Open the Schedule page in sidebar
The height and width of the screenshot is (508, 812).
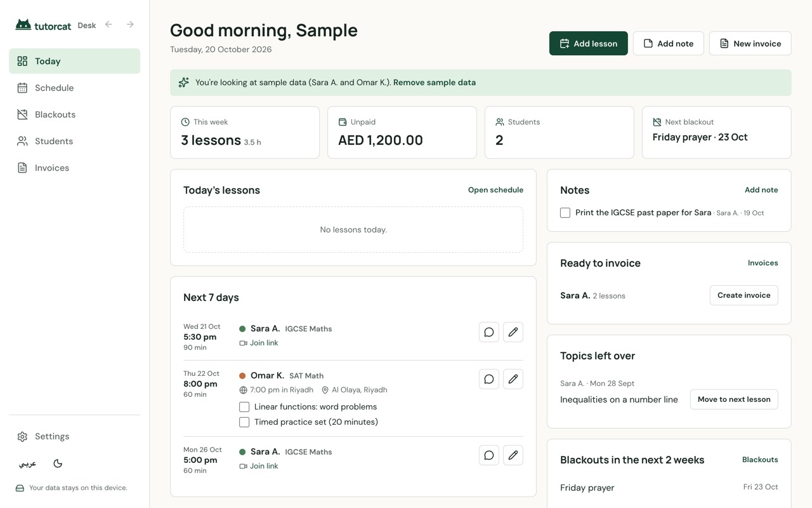[x=75, y=88]
